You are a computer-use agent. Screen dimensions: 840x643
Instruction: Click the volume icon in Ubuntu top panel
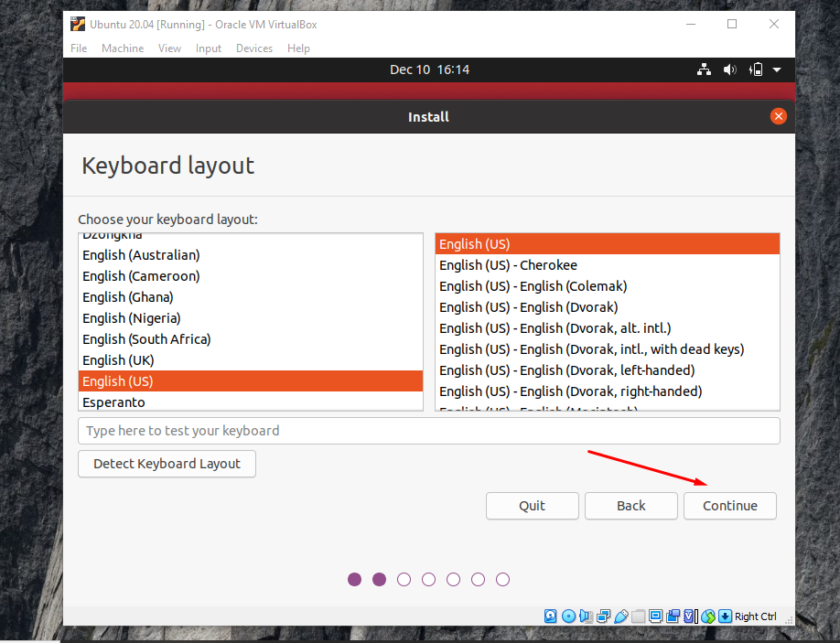point(729,70)
